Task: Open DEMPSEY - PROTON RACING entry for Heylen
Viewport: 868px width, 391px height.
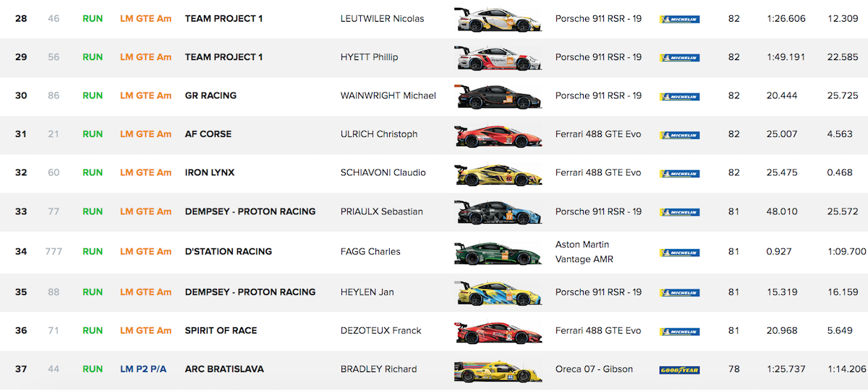Action: coord(250,293)
